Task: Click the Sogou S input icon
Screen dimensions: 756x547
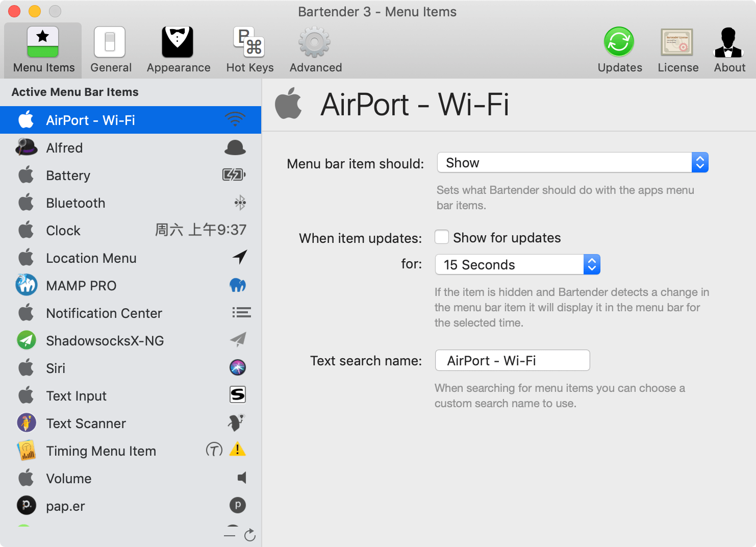Action: (238, 394)
